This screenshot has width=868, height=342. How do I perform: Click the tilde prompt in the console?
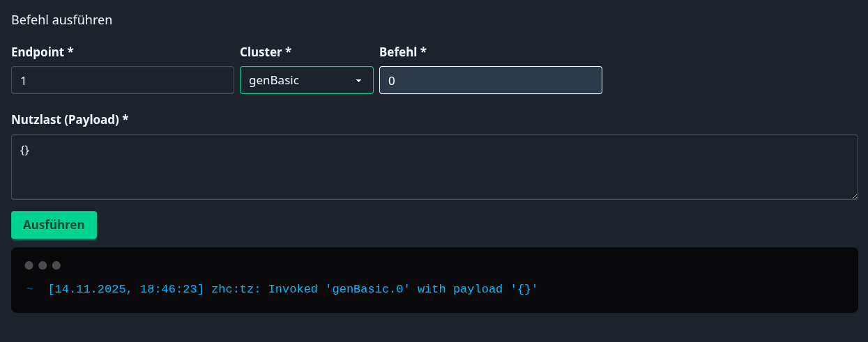tap(30, 289)
